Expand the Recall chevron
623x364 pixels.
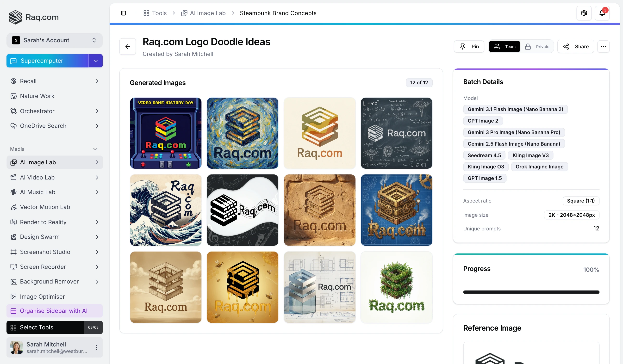coord(97,81)
